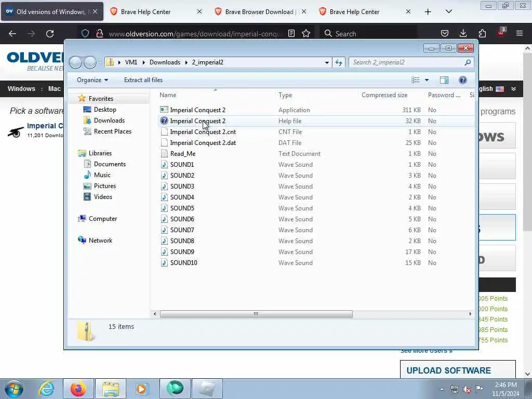Open Windows Media Player from taskbar
The width and height of the screenshot is (532, 399).
pyautogui.click(x=142, y=389)
